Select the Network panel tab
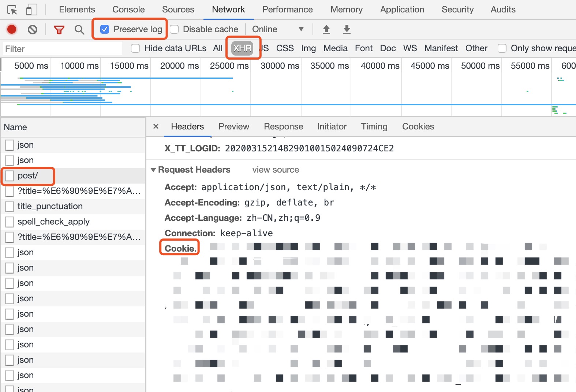Viewport: 576px width, 392px height. (228, 10)
